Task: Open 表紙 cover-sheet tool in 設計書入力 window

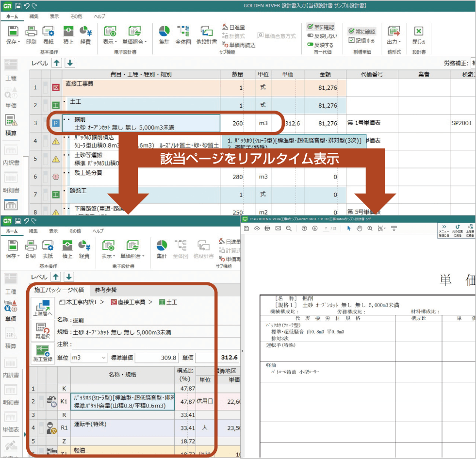Action: coord(48,35)
